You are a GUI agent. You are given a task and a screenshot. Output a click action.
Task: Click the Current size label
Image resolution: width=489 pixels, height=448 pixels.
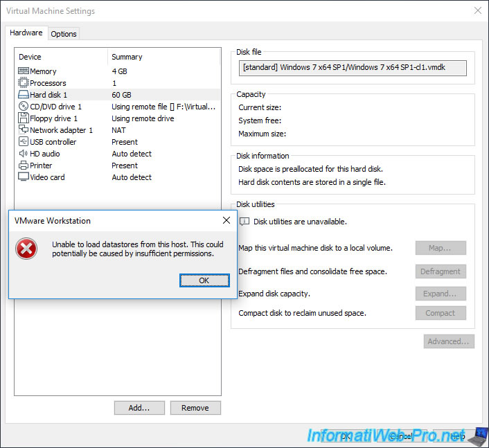pos(260,107)
